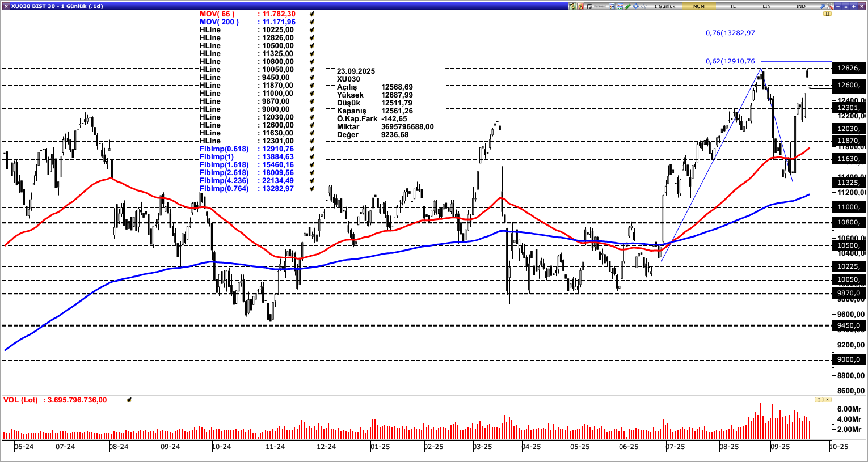Viewport: 868px width, 462px height.
Task: Click the value 18009,56 in legend
Action: click(278, 173)
